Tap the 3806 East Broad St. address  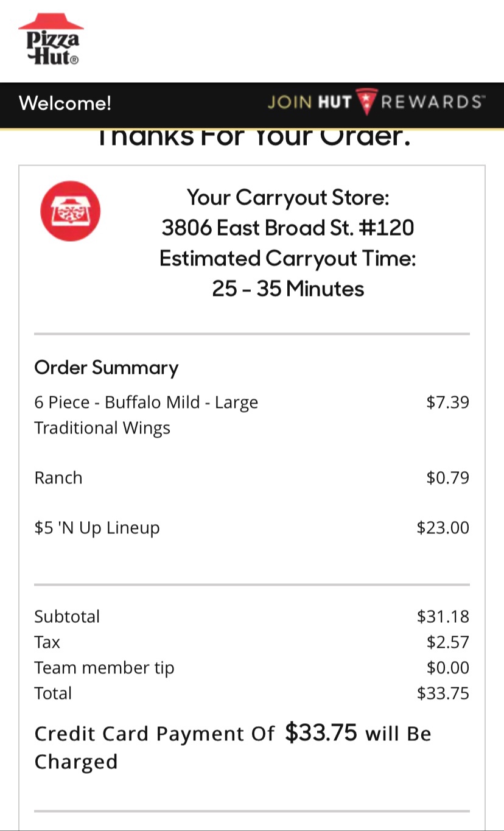[287, 228]
